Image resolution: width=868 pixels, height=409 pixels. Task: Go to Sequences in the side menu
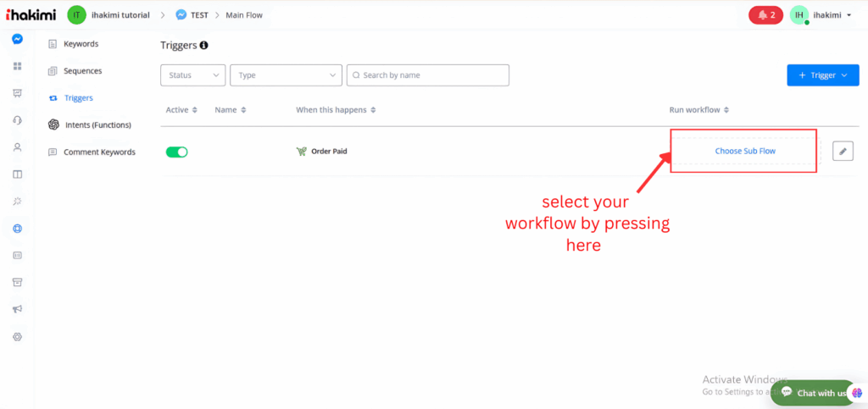(82, 71)
